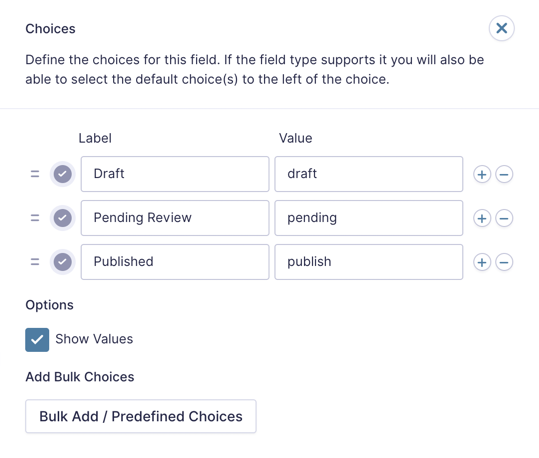Click the Published row drag handle
539x458 pixels.
coord(35,262)
